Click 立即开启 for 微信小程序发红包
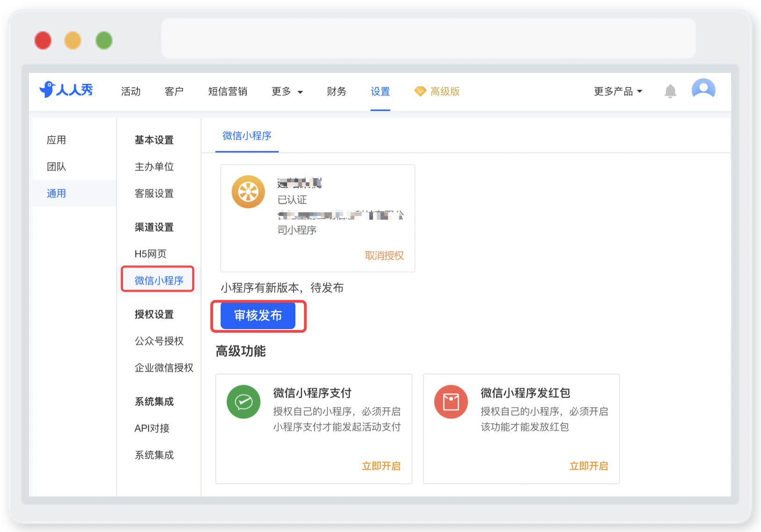 [x=589, y=466]
